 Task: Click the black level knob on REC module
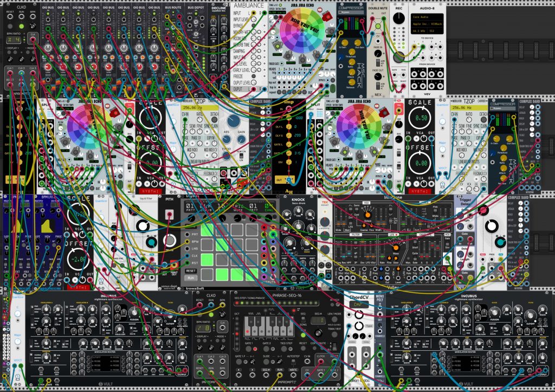(x=399, y=18)
